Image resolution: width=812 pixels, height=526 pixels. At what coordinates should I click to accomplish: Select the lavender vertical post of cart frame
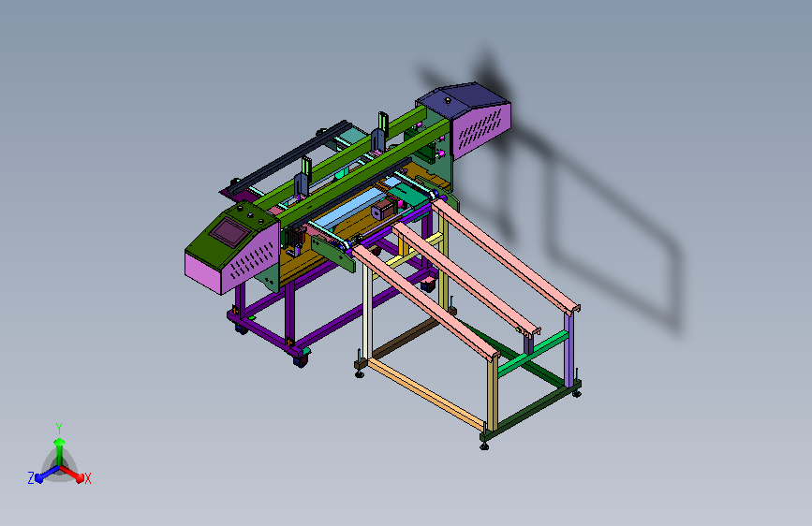(x=569, y=348)
